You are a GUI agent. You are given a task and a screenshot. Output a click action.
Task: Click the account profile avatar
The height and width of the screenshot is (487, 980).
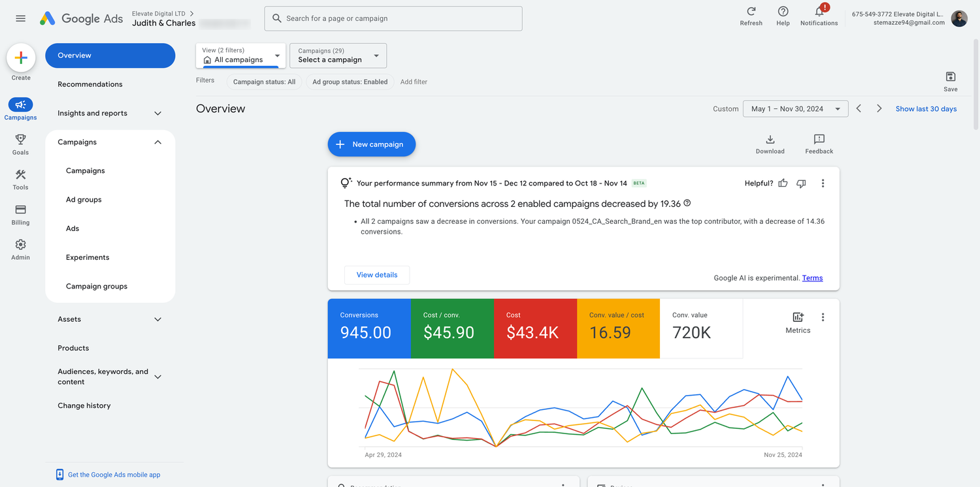(959, 18)
